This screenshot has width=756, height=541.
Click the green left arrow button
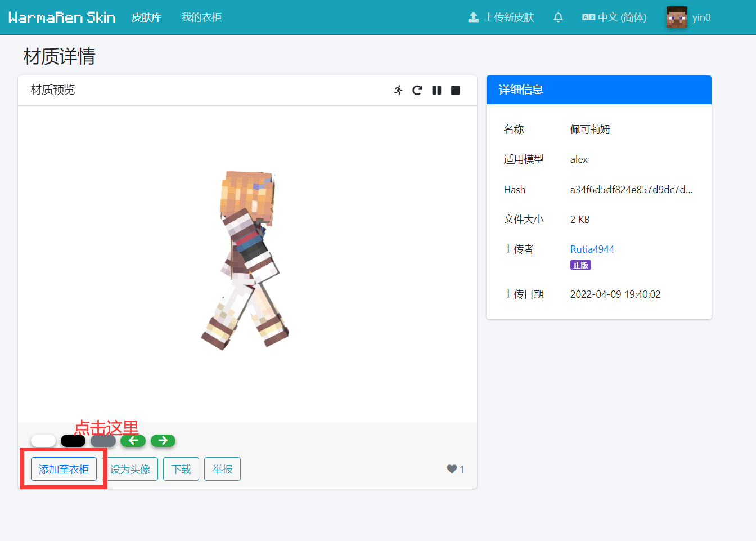(133, 440)
